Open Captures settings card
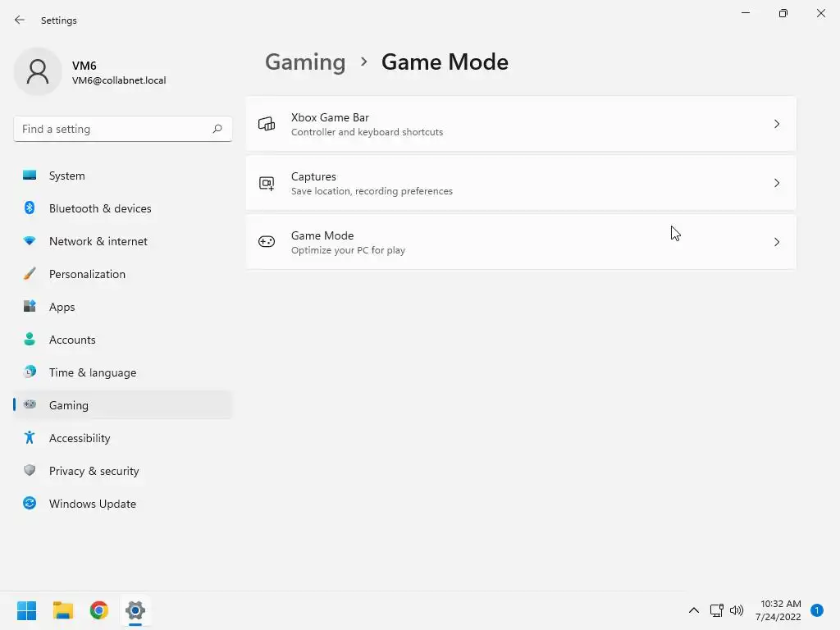Viewport: 840px width, 630px height. coord(521,183)
